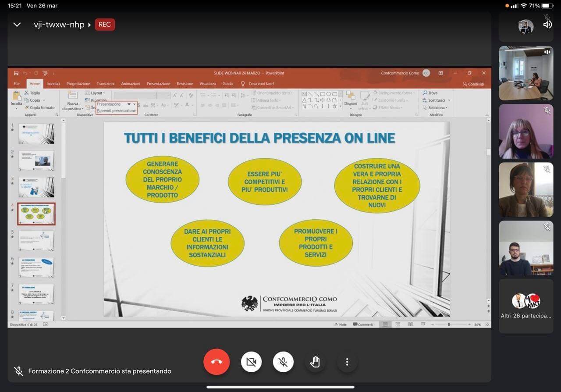Click the Incolla paste icon in the ribbon

click(16, 96)
